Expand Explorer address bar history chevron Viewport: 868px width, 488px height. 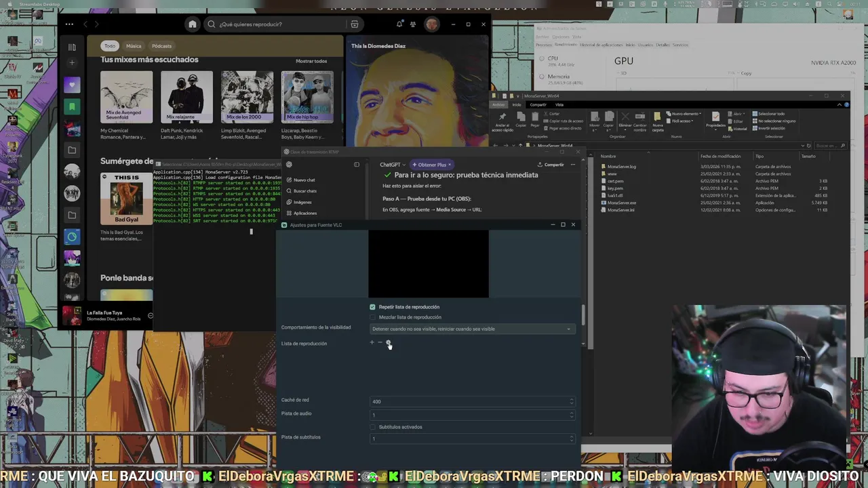(x=802, y=146)
